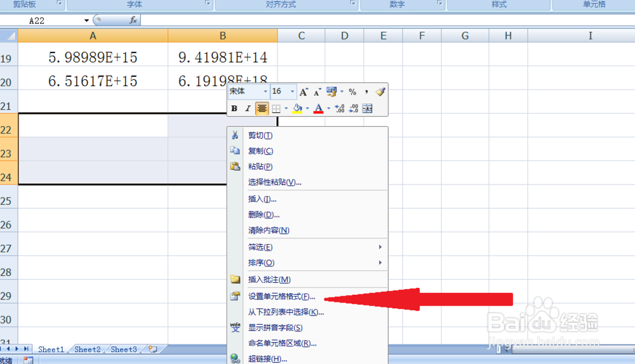Apply red font color

point(318,108)
